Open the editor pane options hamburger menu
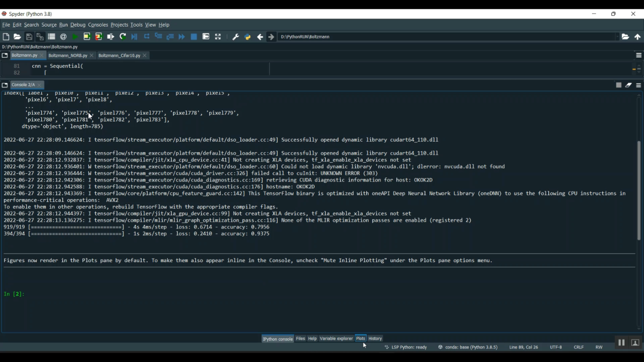The height and width of the screenshot is (362, 644). click(639, 55)
